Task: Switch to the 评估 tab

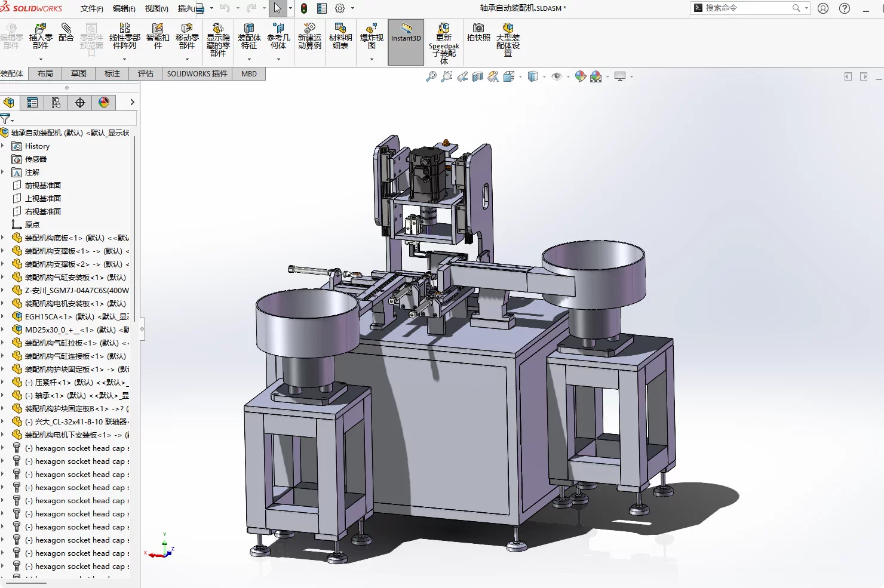Action: tap(145, 73)
